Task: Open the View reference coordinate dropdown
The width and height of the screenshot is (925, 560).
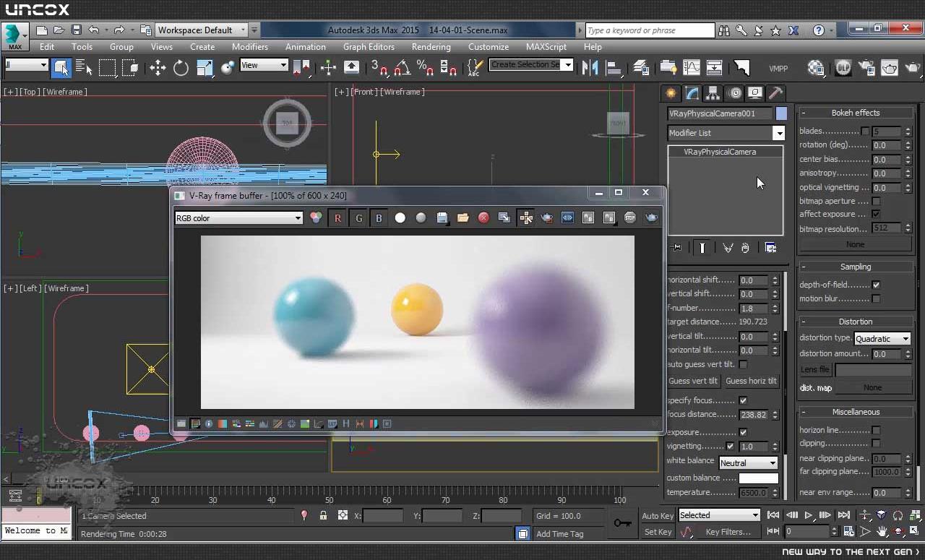Action: (264, 65)
